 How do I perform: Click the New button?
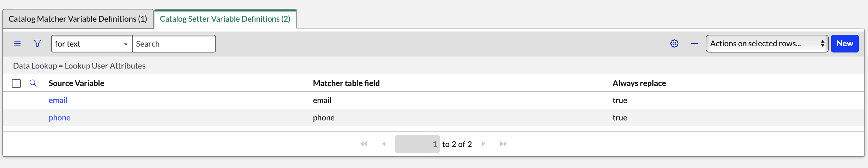[844, 44]
